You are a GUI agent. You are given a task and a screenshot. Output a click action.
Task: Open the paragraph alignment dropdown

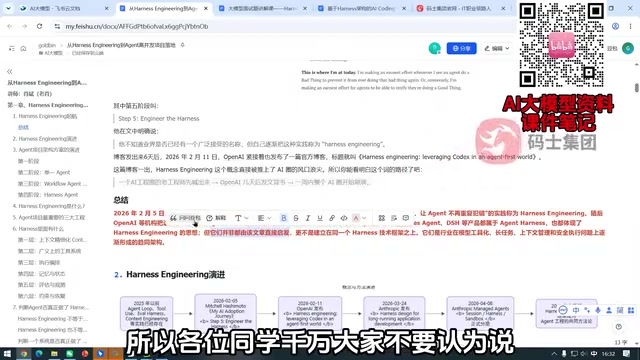coord(264,218)
